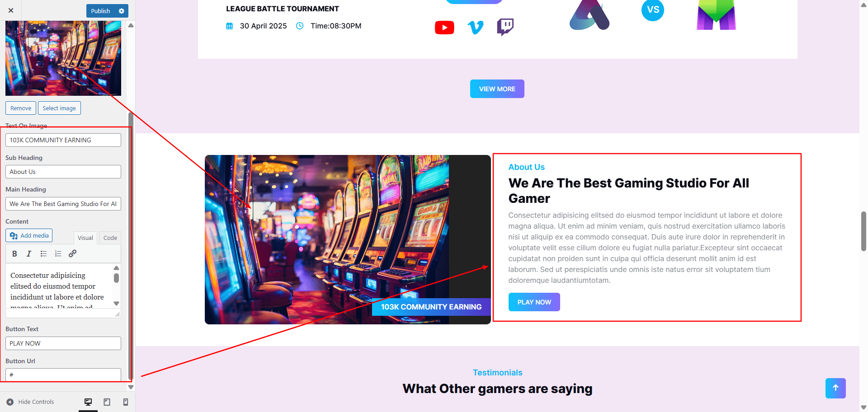Open publish settings gear icon
The height and width of the screenshot is (412, 868).
click(122, 11)
